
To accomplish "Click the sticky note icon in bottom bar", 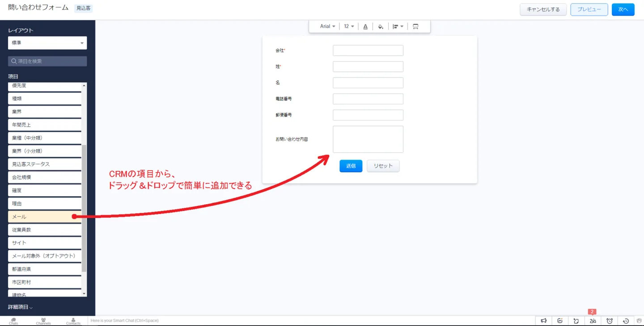I will 576,321.
